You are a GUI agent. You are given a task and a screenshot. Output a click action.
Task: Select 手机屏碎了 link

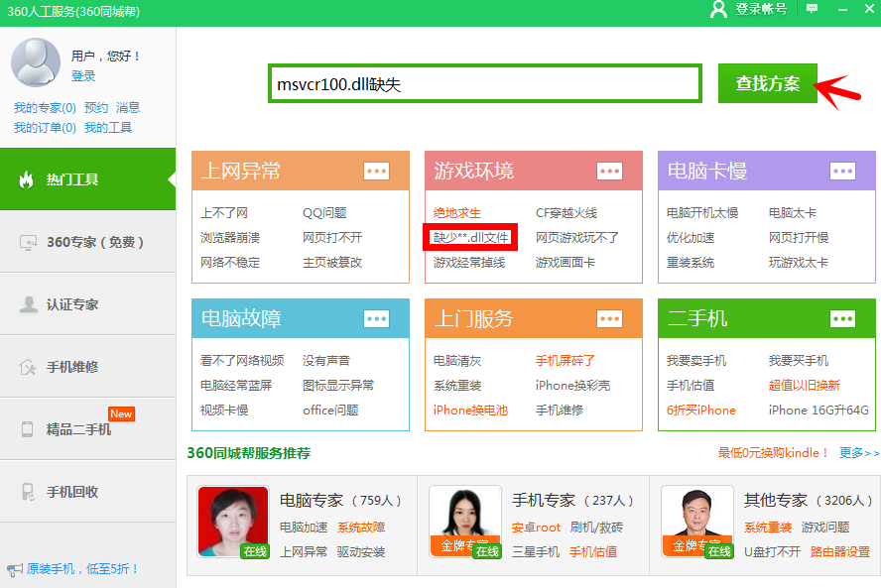(566, 361)
